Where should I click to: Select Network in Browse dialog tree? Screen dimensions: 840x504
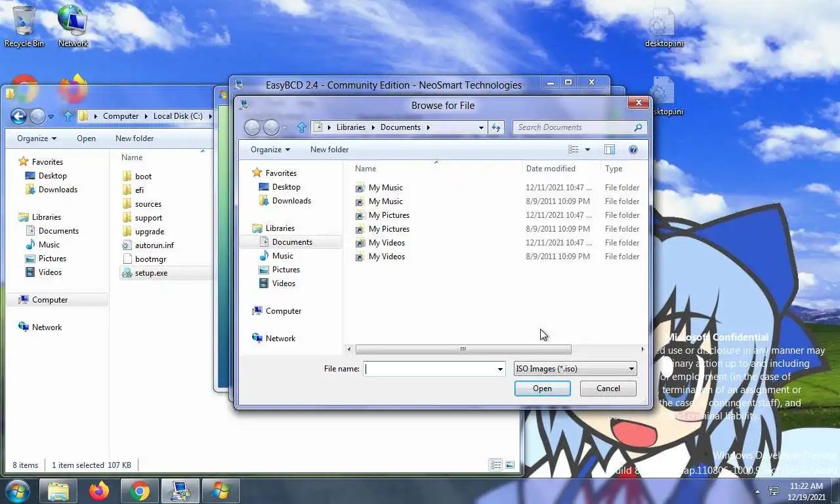click(280, 339)
